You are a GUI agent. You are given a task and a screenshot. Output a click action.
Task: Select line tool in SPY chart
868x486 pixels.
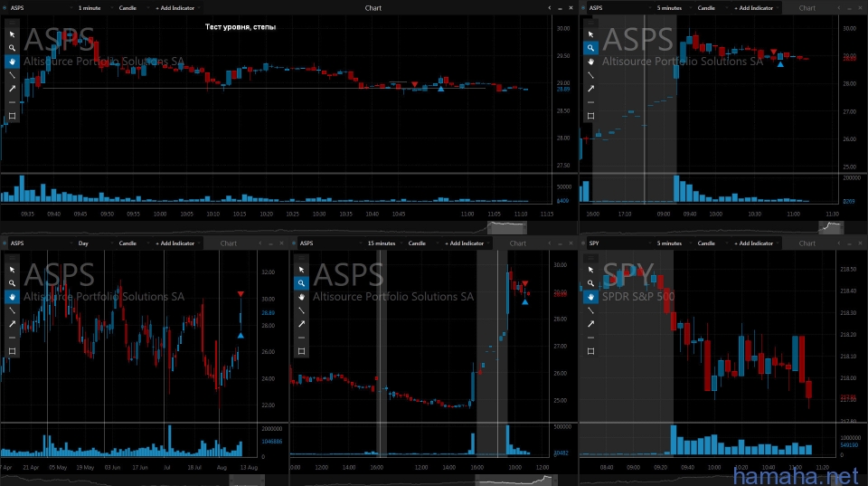pyautogui.click(x=590, y=310)
